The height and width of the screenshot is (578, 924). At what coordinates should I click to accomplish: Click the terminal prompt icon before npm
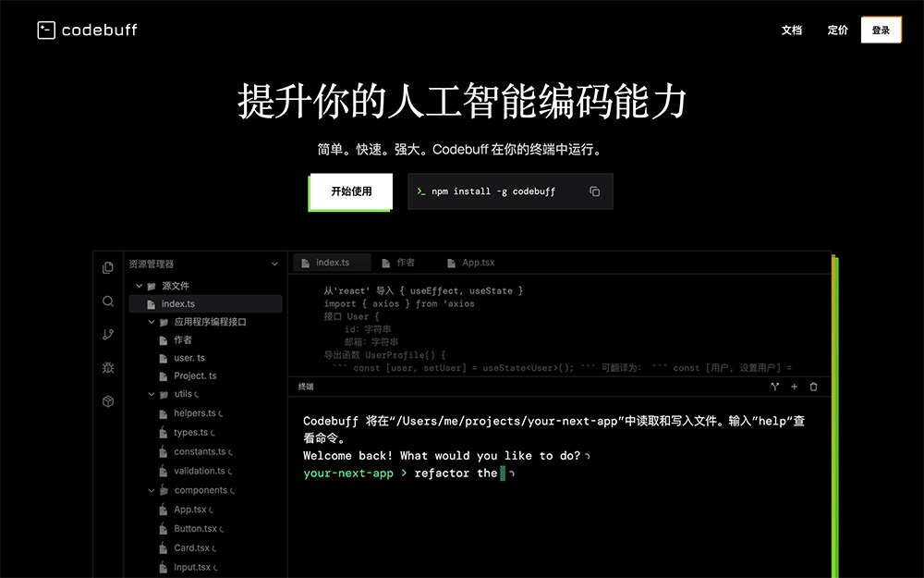click(420, 191)
